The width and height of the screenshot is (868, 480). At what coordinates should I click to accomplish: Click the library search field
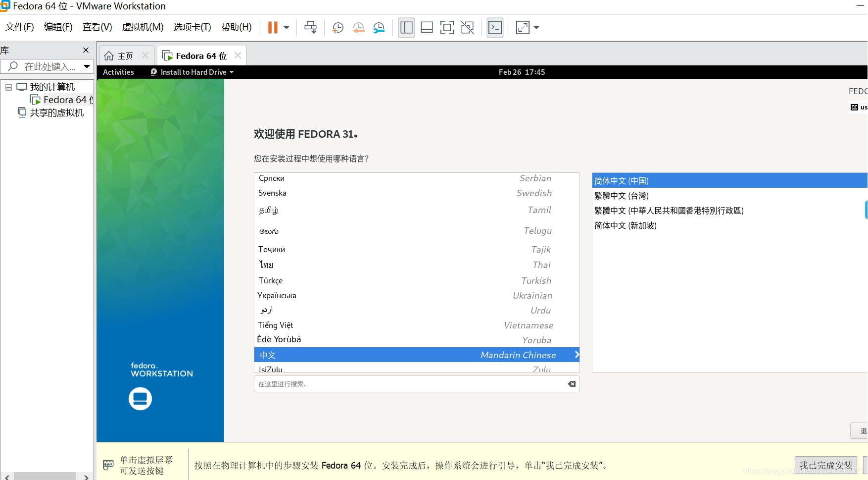coord(42,66)
